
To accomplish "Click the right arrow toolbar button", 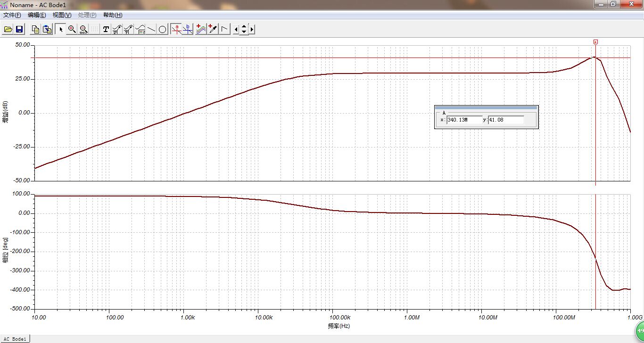I will (x=252, y=29).
